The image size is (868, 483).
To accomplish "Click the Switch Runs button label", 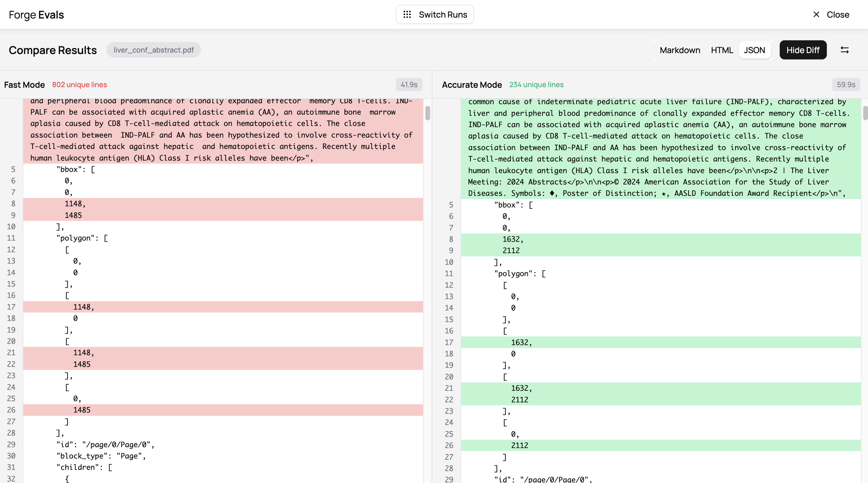I will click(443, 15).
